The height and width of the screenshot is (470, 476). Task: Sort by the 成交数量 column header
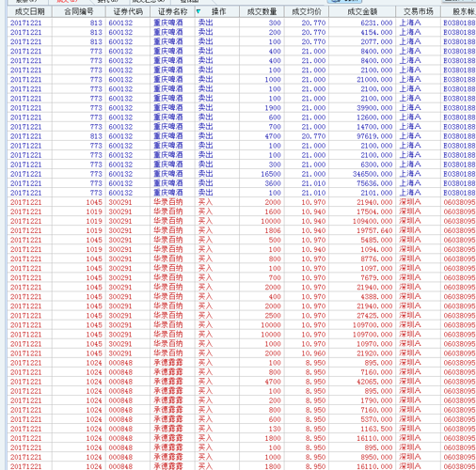(262, 11)
